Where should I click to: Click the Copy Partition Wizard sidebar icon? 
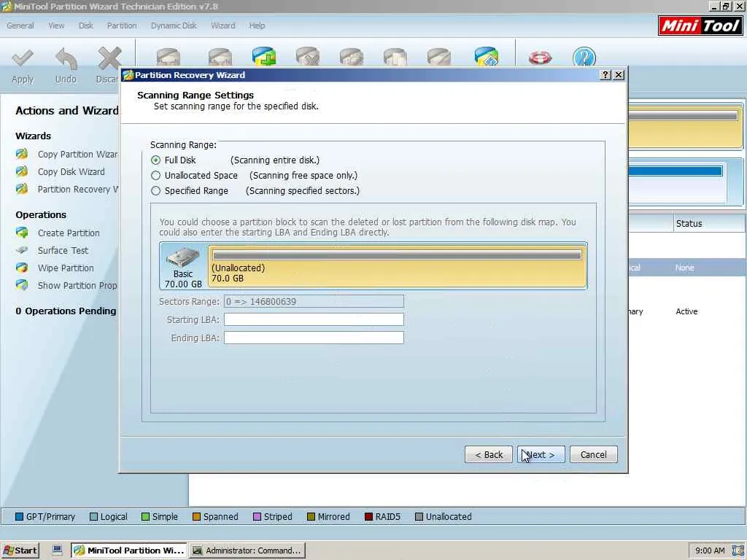22,154
